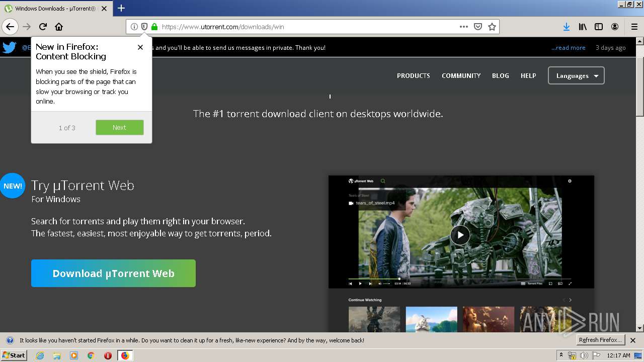Click the blue NEW! badge
Viewport: 644px width, 362px height.
(12, 186)
